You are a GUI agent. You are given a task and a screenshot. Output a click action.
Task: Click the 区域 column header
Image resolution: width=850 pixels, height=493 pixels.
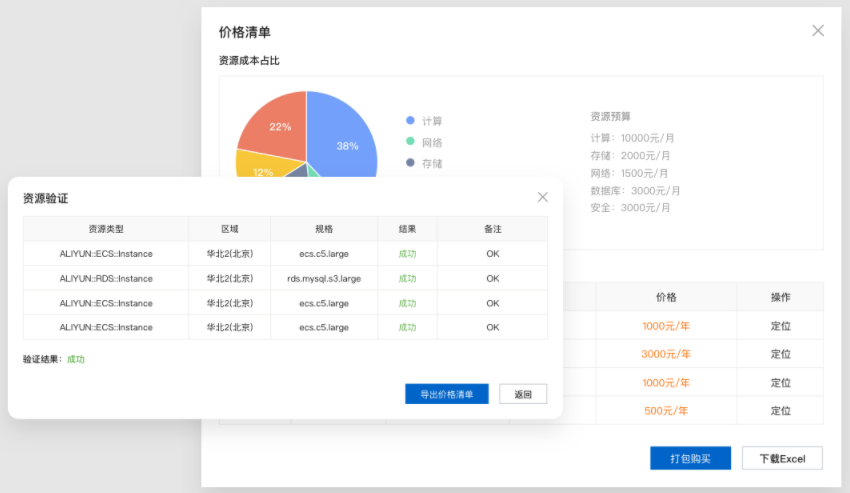point(229,229)
